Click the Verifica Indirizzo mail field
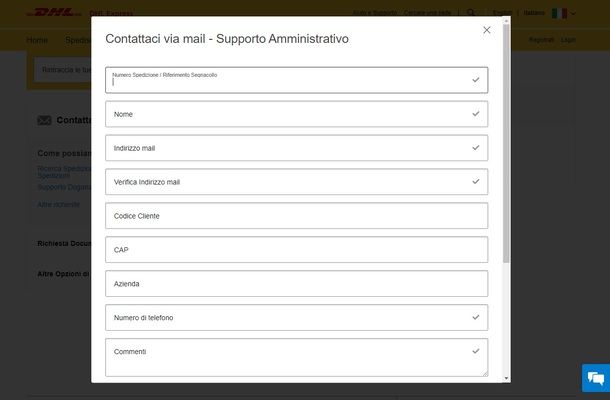The image size is (610, 400). click(x=296, y=182)
